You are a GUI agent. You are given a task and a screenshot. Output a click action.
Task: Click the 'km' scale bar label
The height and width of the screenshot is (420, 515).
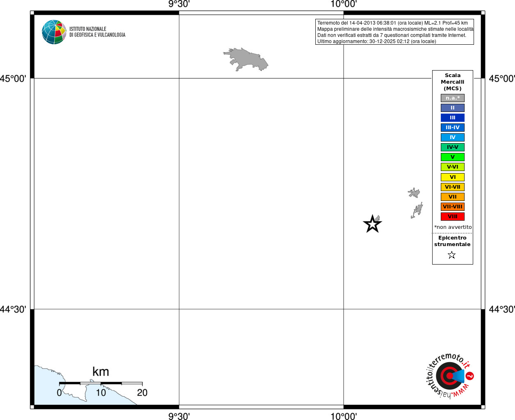coord(101,372)
